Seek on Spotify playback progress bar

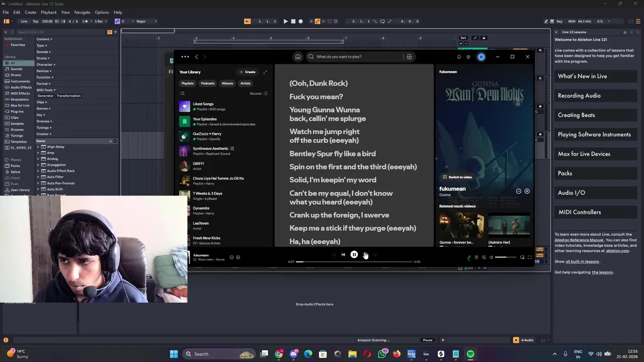click(x=354, y=262)
